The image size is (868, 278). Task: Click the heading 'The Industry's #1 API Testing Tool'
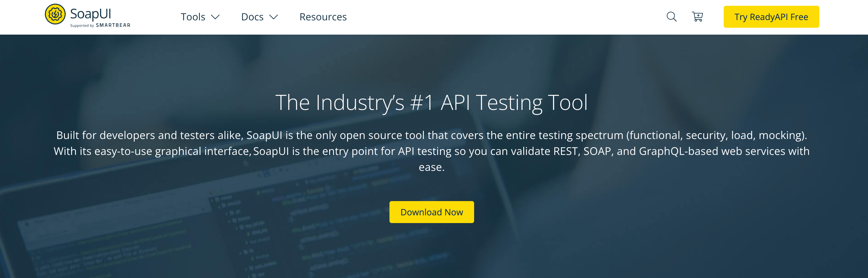tap(431, 102)
